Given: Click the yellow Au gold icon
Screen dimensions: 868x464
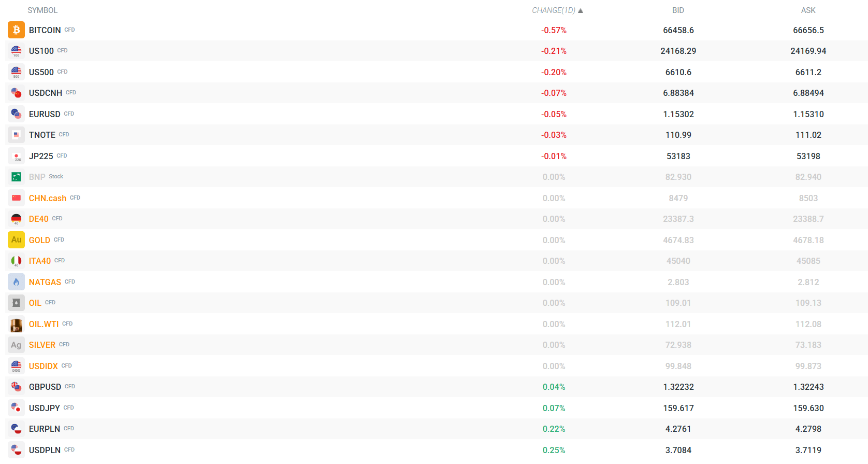Looking at the screenshot, I should 16,240.
